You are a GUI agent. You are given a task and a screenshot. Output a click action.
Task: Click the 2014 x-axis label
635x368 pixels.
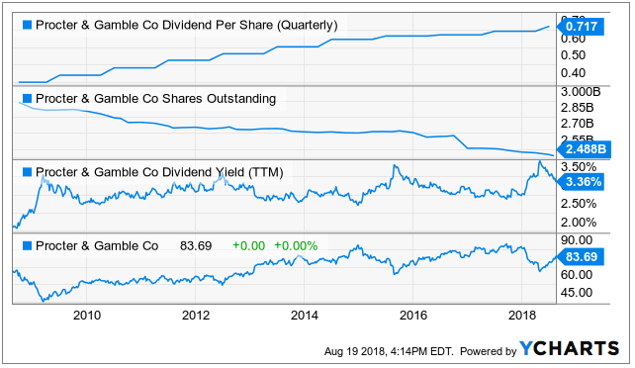click(x=305, y=315)
